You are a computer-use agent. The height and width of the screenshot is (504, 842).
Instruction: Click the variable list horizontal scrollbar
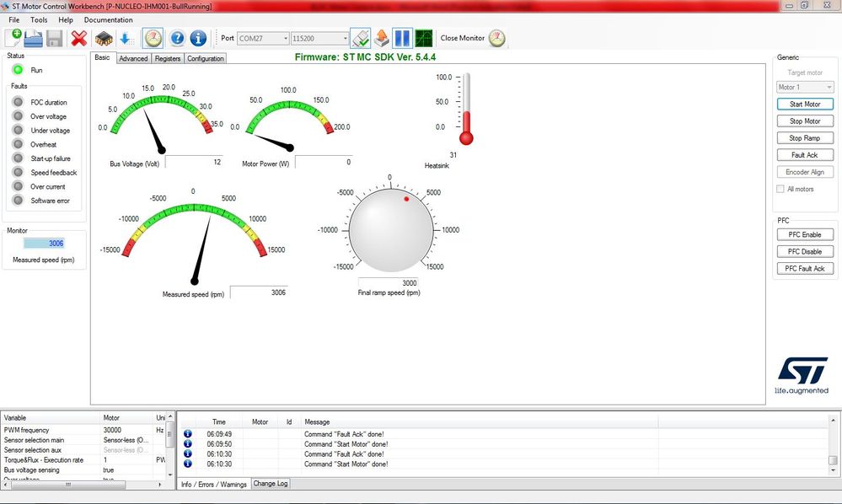pyautogui.click(x=84, y=484)
